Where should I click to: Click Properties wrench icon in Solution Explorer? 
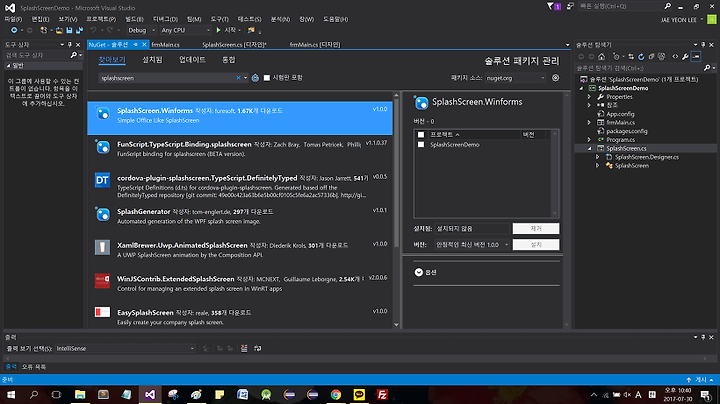(685, 56)
